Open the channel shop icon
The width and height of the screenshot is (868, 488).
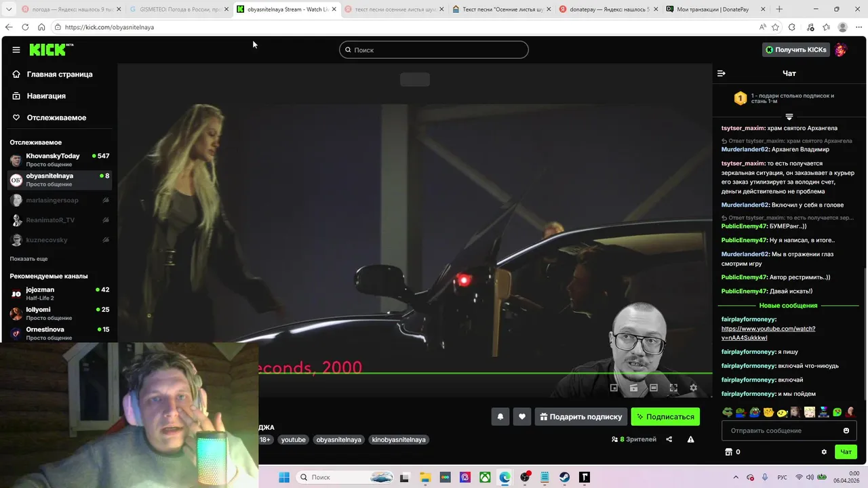click(729, 452)
